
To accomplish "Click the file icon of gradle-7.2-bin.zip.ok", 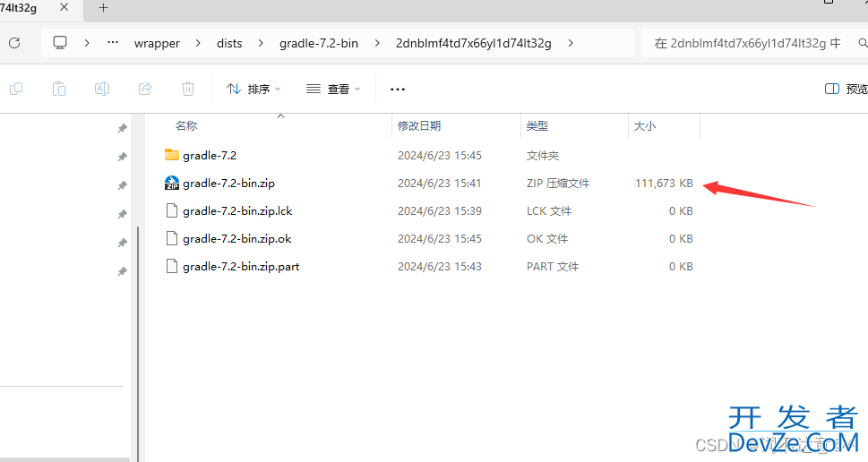I will pyautogui.click(x=172, y=238).
